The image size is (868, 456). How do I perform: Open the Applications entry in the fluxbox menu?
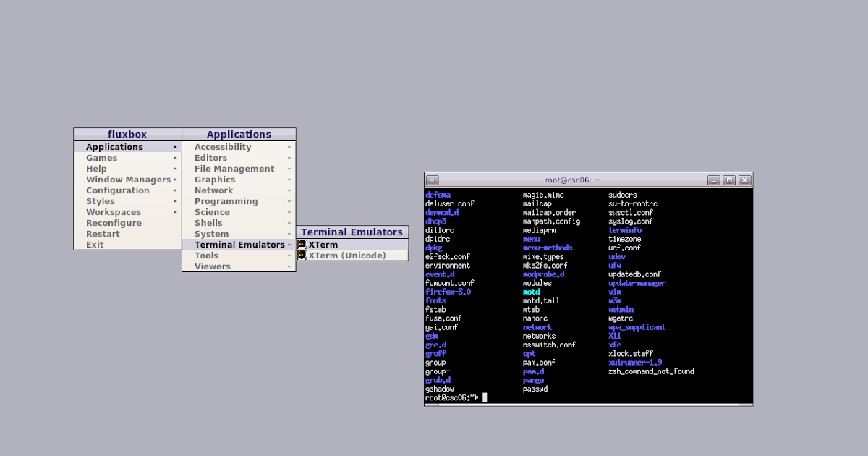pyautogui.click(x=127, y=147)
